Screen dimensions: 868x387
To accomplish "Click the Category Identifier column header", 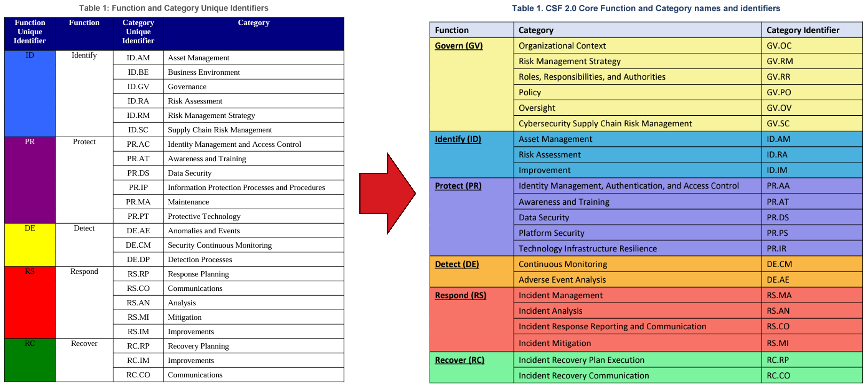I will tap(803, 30).
